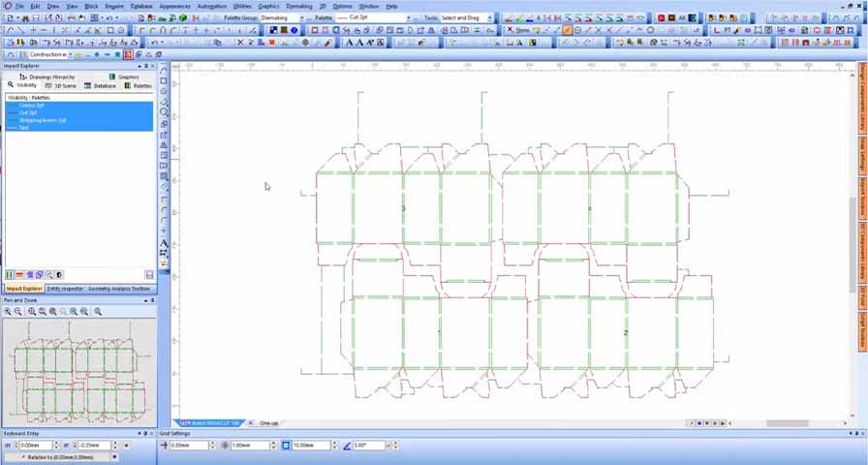Click the lightbulb snap icon
This screenshot has height=465, width=868.
pos(536,30)
